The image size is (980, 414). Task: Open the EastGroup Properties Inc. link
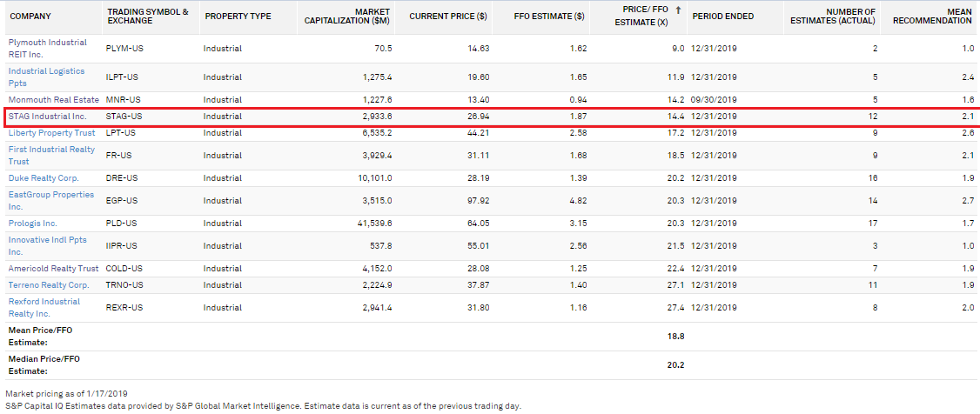51,200
